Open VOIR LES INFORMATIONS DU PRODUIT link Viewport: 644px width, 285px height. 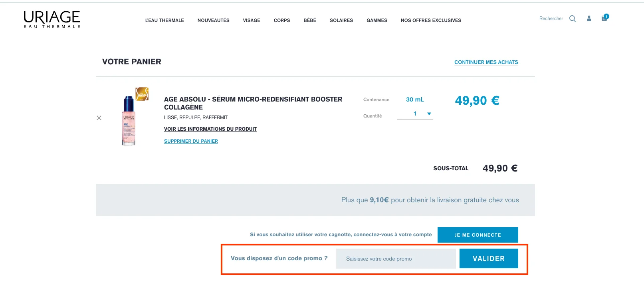pyautogui.click(x=210, y=129)
